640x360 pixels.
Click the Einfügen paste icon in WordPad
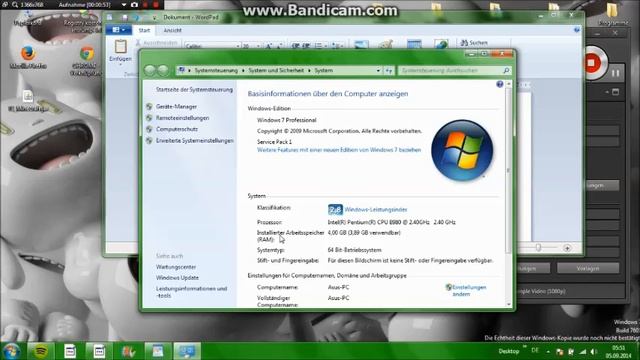click(x=120, y=47)
